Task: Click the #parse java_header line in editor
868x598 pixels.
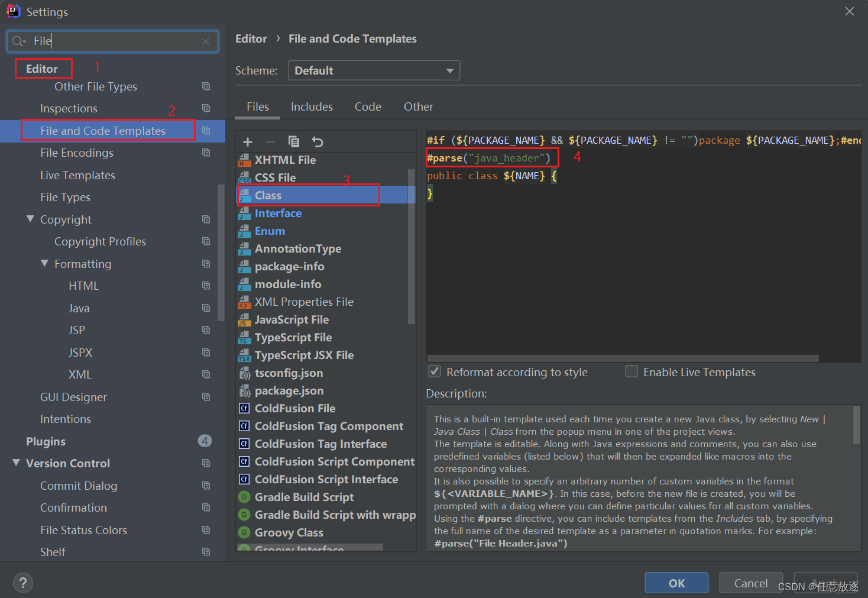Action: pyautogui.click(x=489, y=158)
